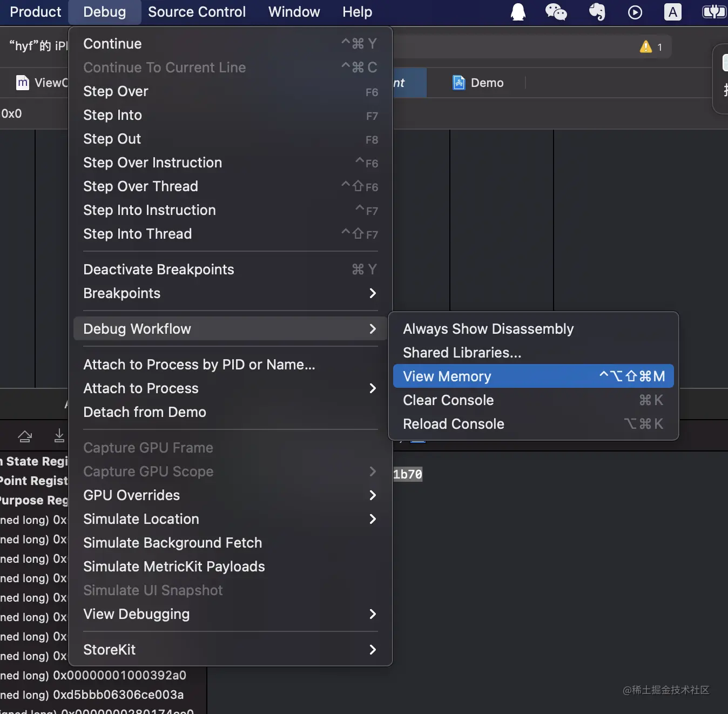Select Step Over Thread
This screenshot has width=728, height=714.
(230, 186)
